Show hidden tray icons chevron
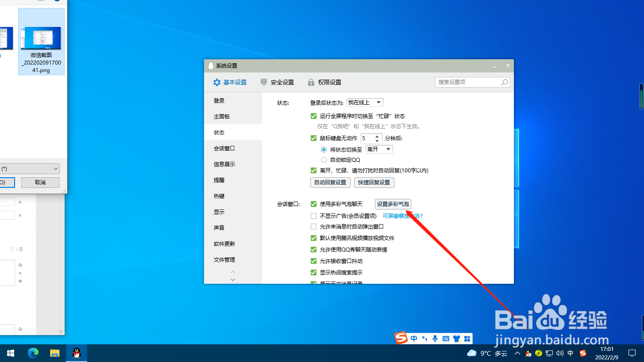The width and height of the screenshot is (644, 362). tap(517, 353)
